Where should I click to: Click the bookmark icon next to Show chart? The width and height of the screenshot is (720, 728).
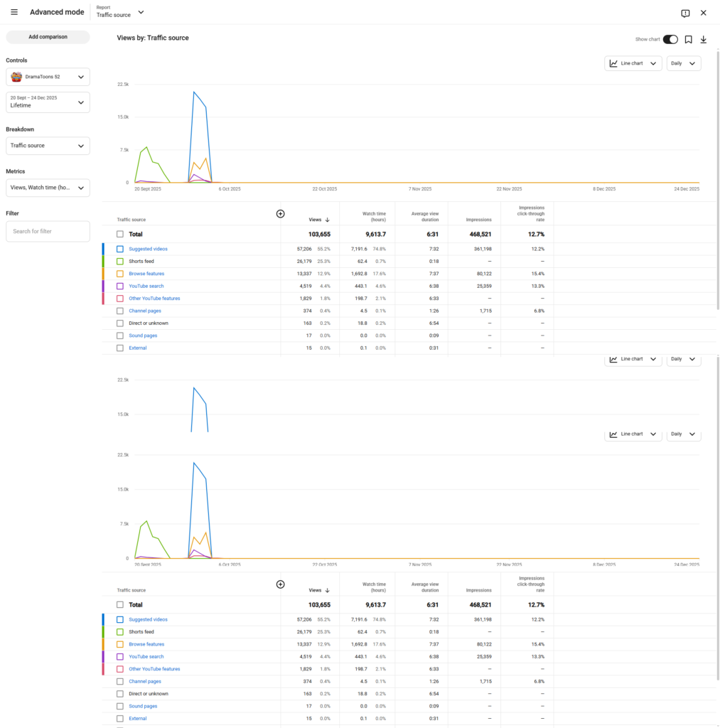pyautogui.click(x=688, y=40)
